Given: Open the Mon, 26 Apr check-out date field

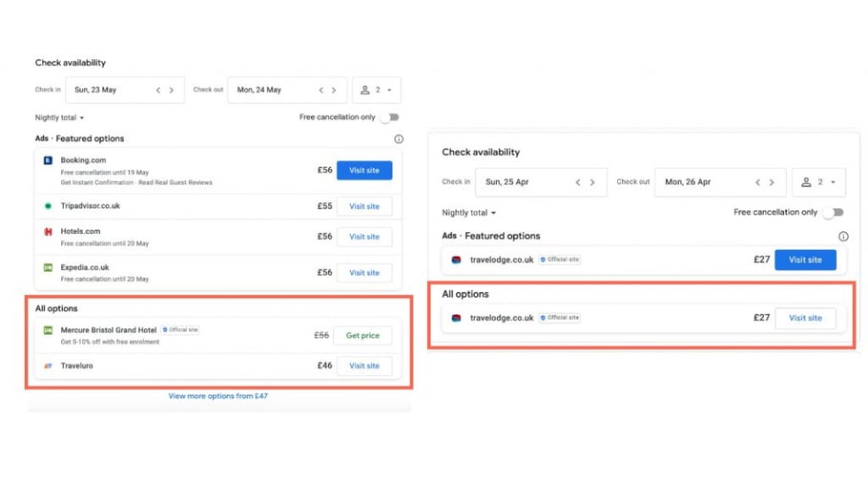Looking at the screenshot, I should click(x=720, y=182).
